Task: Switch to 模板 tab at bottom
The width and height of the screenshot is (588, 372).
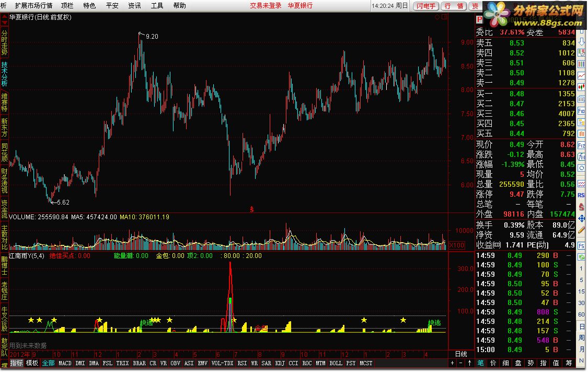Action: point(32,363)
